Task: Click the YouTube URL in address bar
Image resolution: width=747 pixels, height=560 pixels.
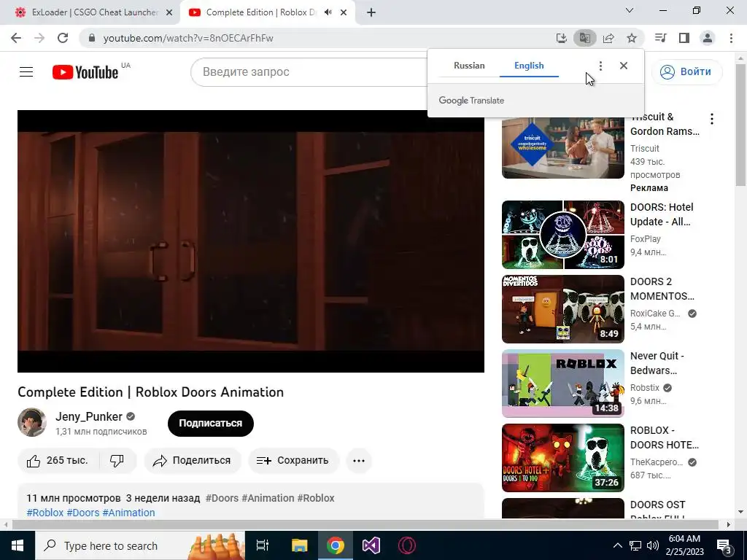Action: [188, 38]
